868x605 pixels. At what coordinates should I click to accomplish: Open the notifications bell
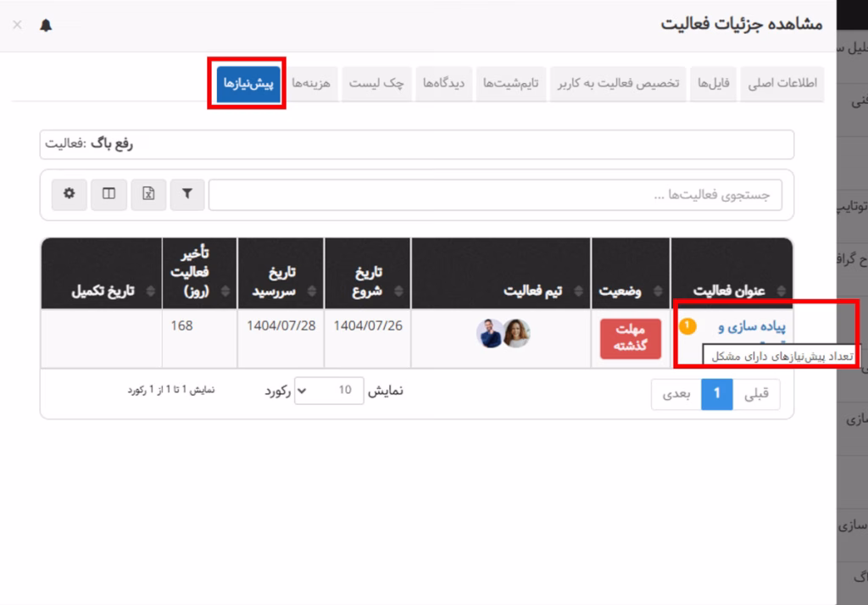pyautogui.click(x=47, y=25)
